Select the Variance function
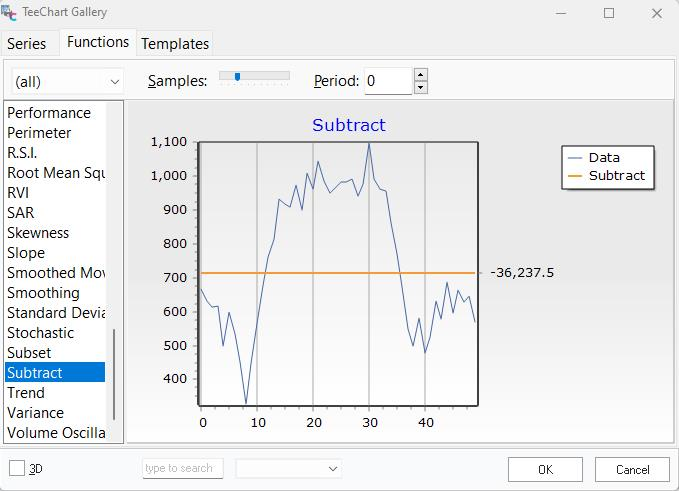Viewport: 679px width, 491px height. pos(35,413)
